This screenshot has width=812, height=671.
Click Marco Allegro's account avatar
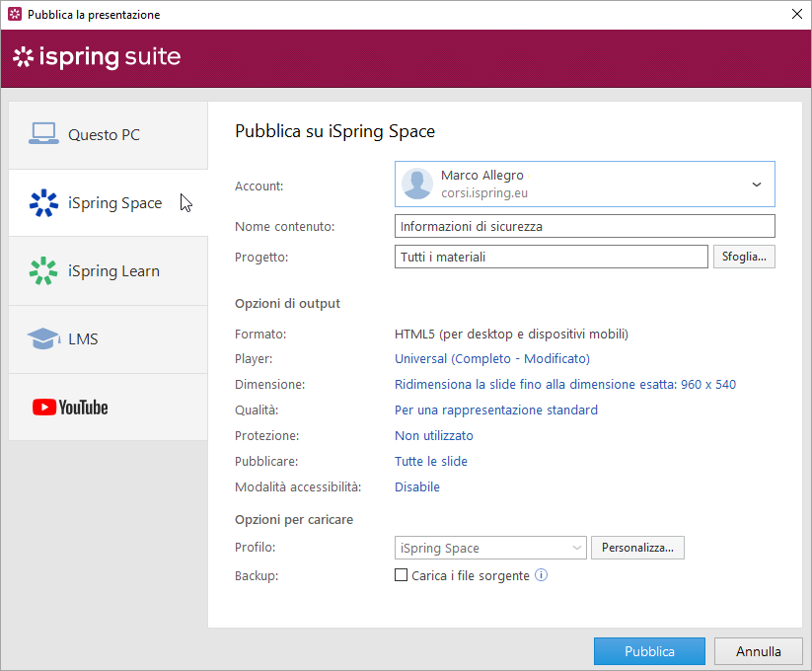coord(417,185)
